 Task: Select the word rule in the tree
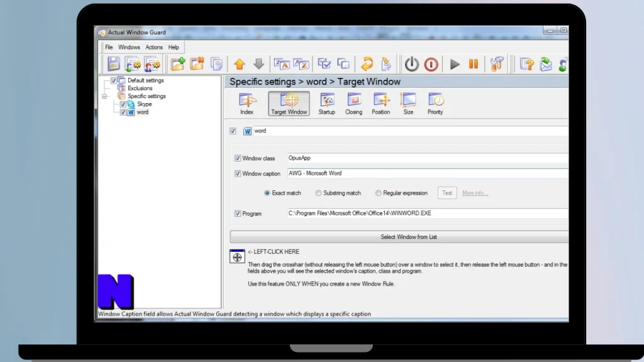click(x=143, y=112)
